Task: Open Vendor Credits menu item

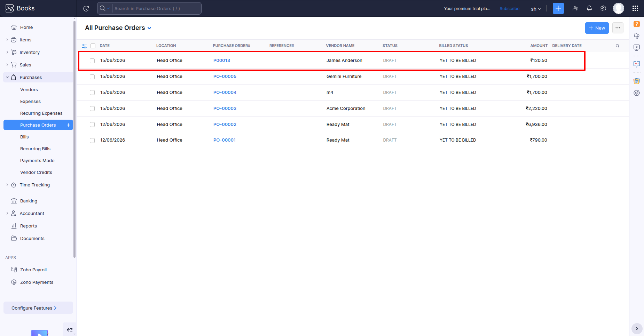Action: coord(36,172)
